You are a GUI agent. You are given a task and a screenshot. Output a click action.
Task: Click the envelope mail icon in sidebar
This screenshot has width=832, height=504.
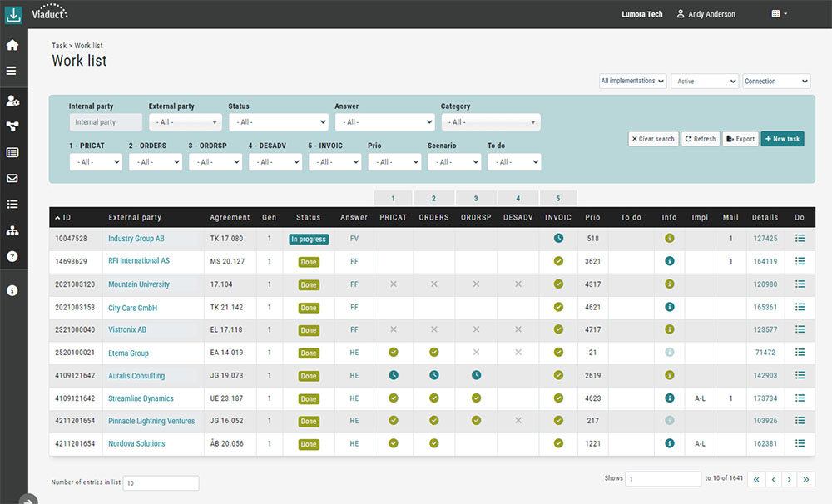coord(12,178)
